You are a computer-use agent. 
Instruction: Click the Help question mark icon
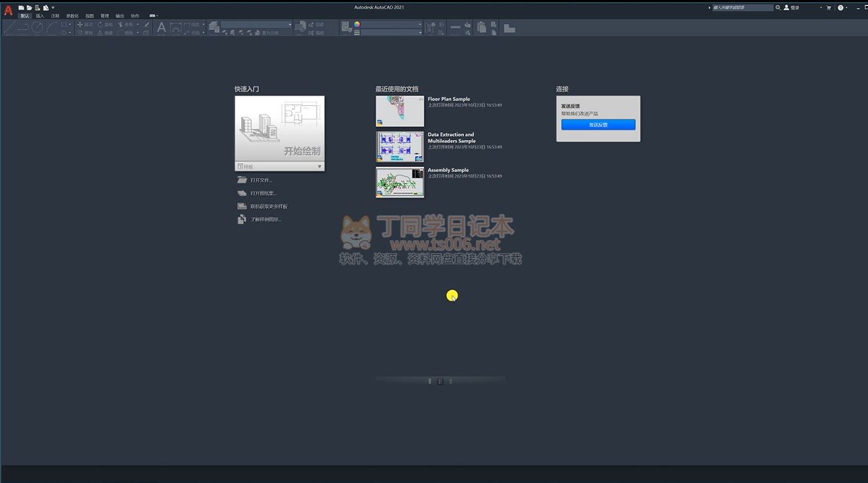click(x=842, y=8)
